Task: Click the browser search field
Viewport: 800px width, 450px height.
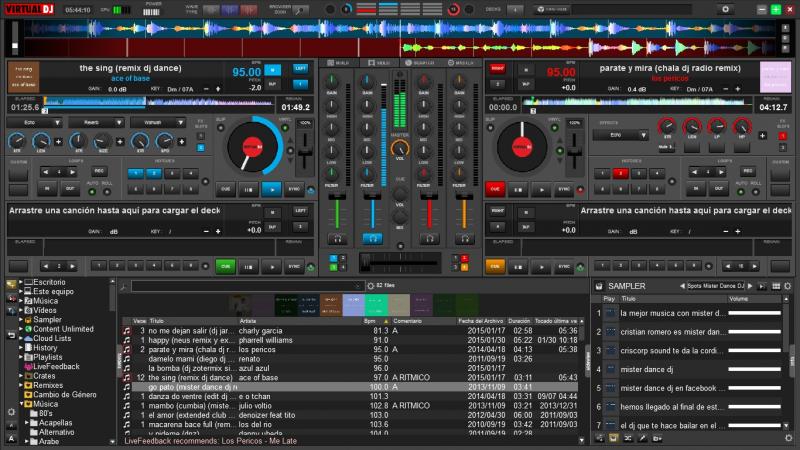Action: pos(247,286)
